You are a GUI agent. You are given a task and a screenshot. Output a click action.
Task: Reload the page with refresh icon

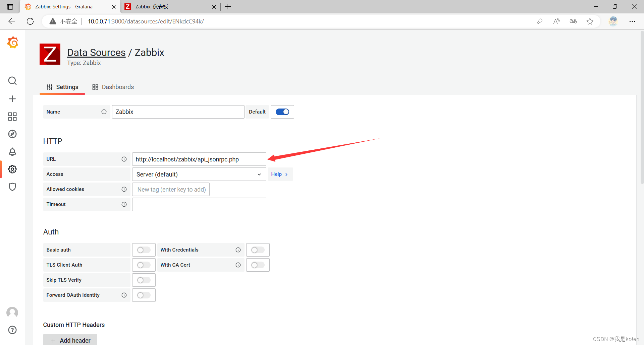pos(30,21)
